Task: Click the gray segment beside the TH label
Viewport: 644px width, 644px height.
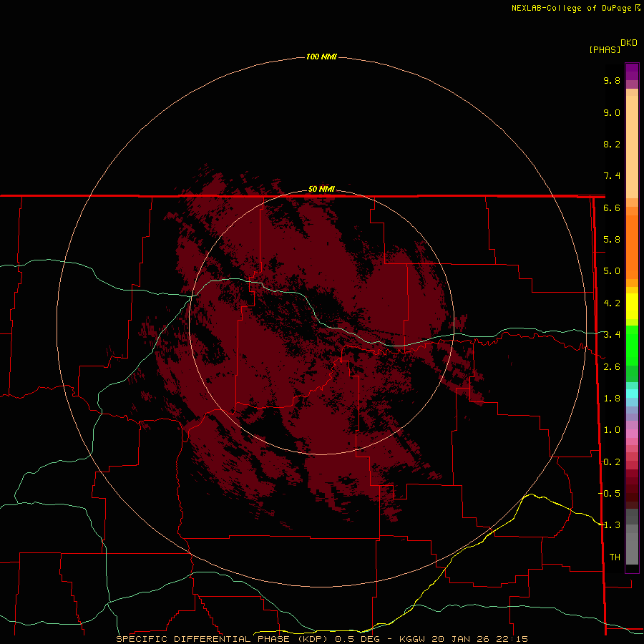Action: tap(632, 550)
